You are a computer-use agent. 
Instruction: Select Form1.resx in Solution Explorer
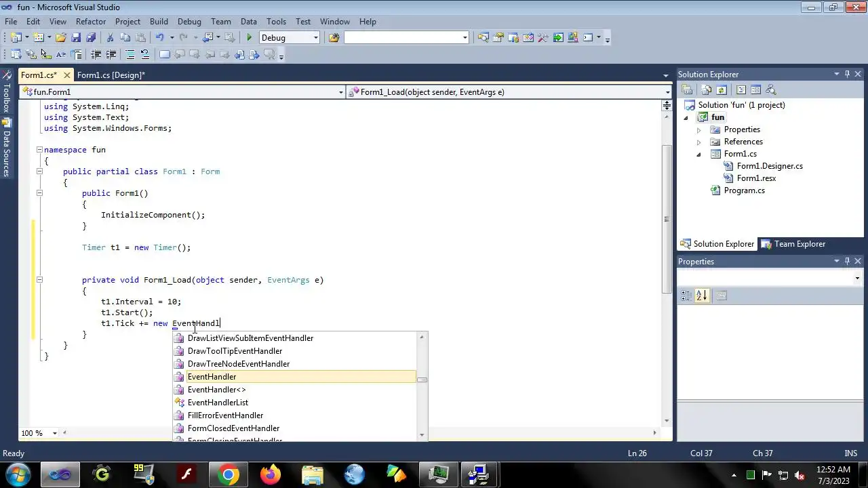pyautogui.click(x=756, y=178)
